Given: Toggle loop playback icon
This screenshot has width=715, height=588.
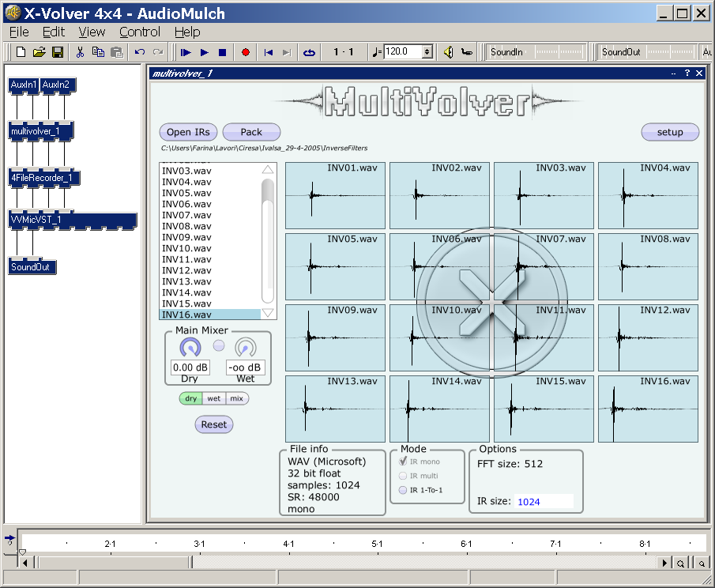Looking at the screenshot, I should pos(309,52).
